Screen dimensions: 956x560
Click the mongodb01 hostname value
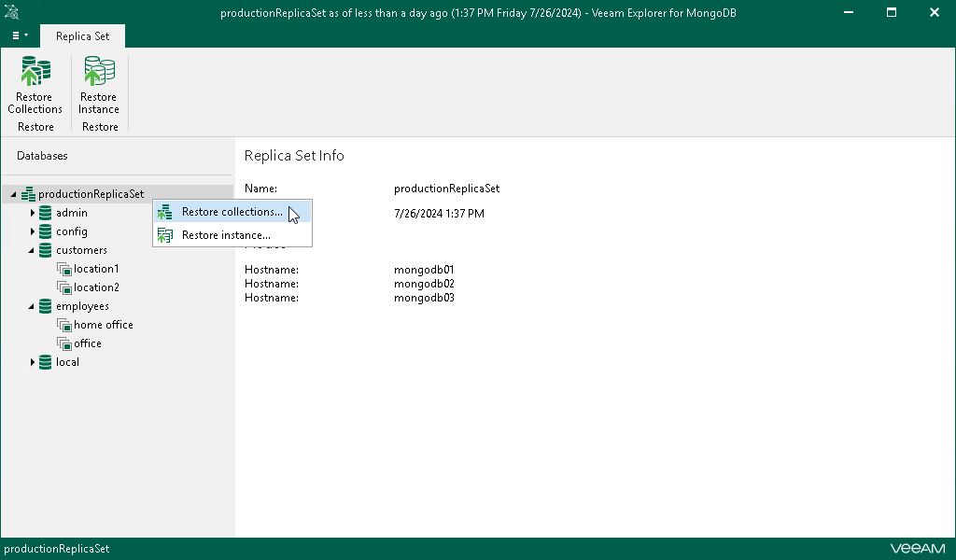pos(424,270)
